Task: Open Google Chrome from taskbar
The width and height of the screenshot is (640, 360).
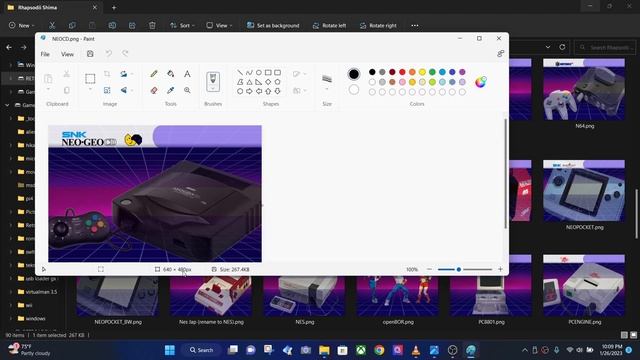Action: 379,350
